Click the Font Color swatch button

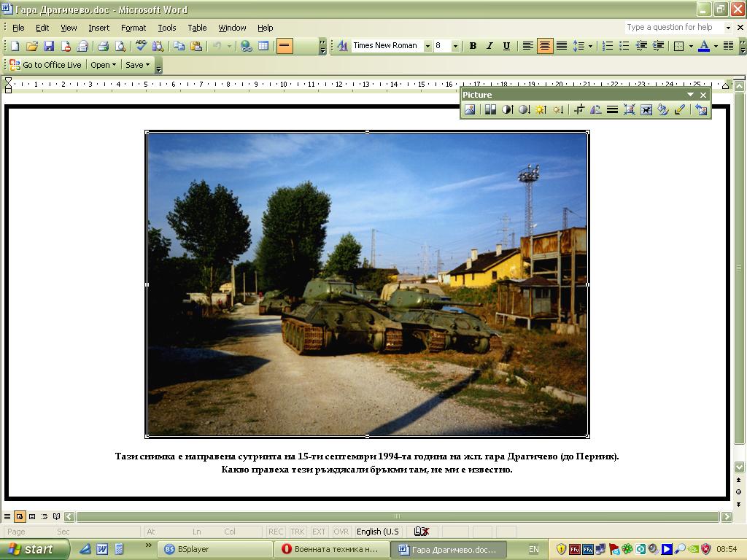coord(704,46)
